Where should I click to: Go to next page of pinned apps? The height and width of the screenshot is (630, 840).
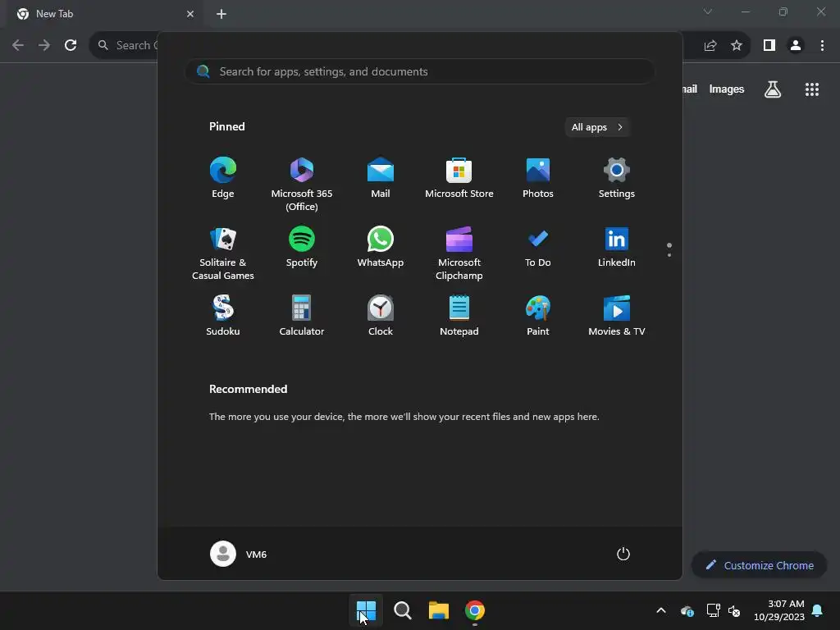coord(669,255)
